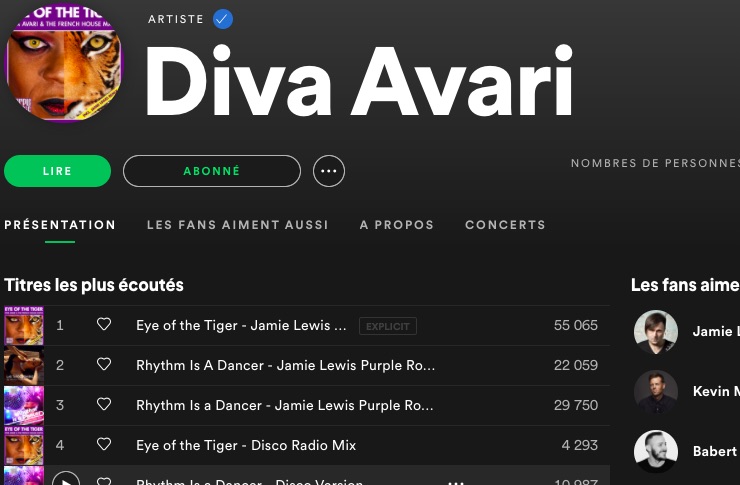Like Eye of the Tiger Jamie Lewis track
The width and height of the screenshot is (740, 485).
104,324
